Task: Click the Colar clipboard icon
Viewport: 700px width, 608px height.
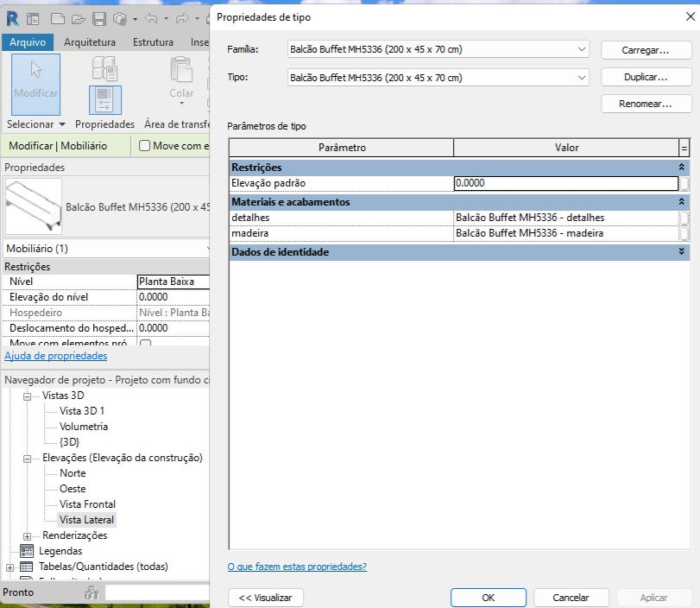Action: [x=181, y=70]
